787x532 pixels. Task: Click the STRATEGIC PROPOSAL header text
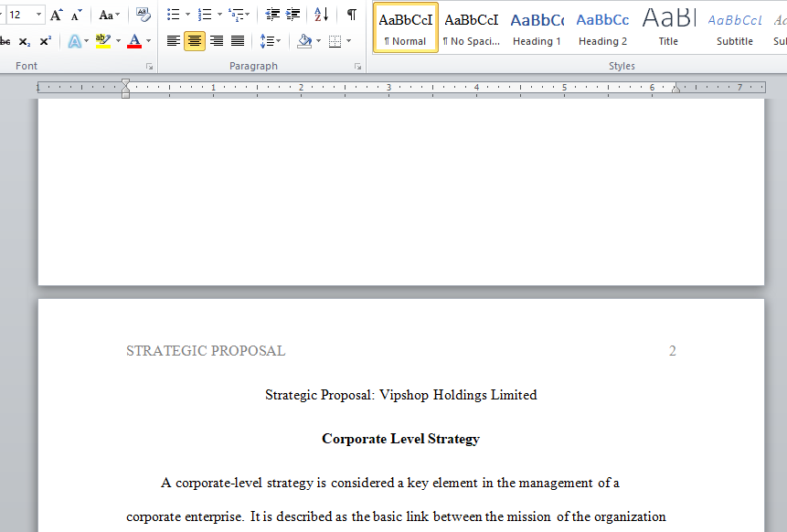[x=206, y=351]
